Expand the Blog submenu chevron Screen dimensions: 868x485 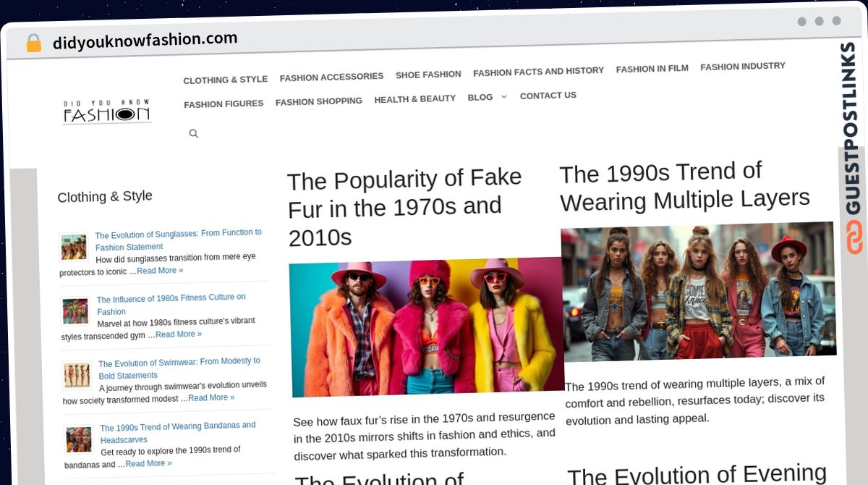point(504,96)
